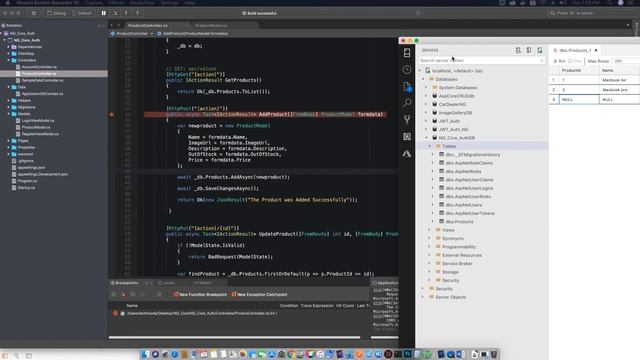Open Servers view in Azure Data Studio sidebar
The image size is (640, 360).
(407, 53)
